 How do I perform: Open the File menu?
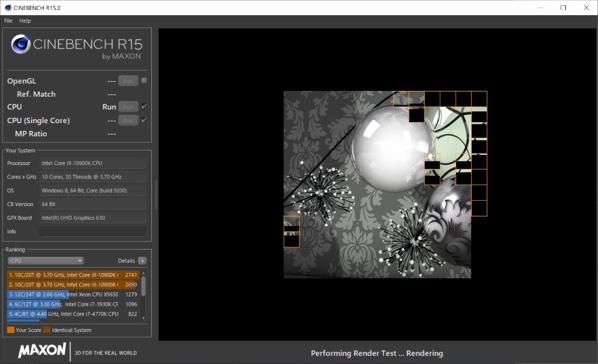[8, 20]
